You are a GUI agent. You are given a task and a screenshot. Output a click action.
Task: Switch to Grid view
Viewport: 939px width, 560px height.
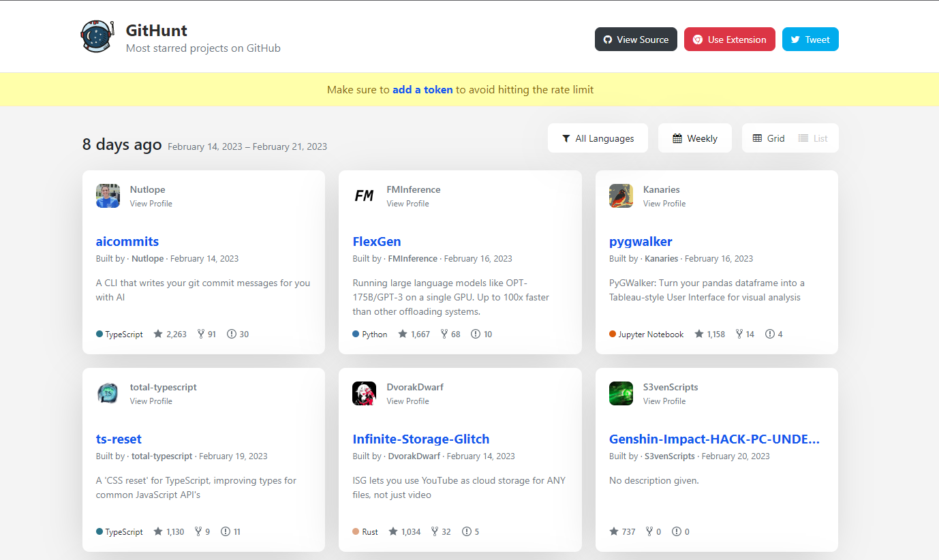pyautogui.click(x=769, y=138)
